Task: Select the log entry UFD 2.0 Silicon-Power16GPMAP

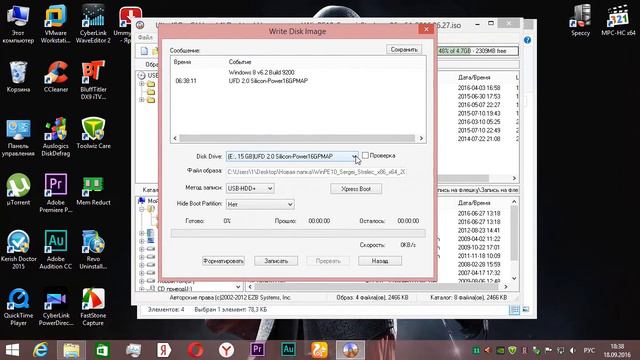Action: click(x=268, y=81)
